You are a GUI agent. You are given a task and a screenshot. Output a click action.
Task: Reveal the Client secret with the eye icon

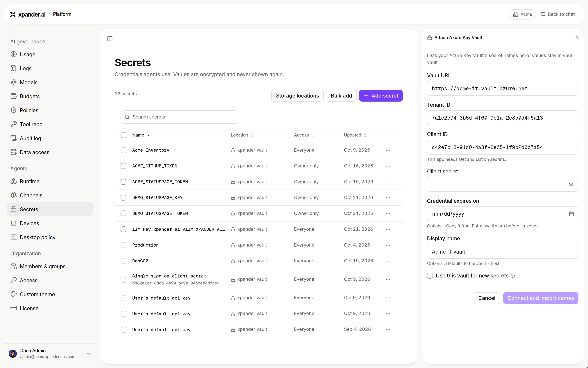point(571,184)
